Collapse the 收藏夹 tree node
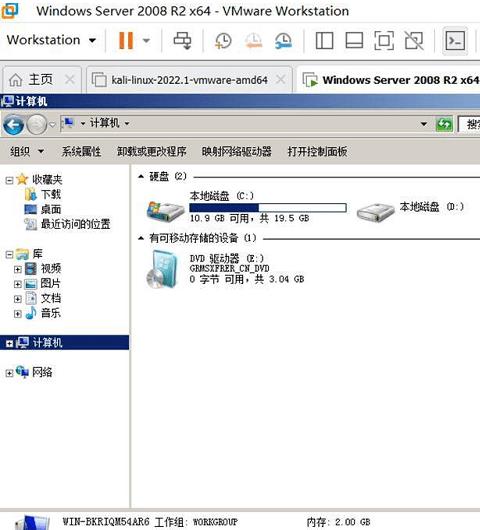 pos(9,180)
